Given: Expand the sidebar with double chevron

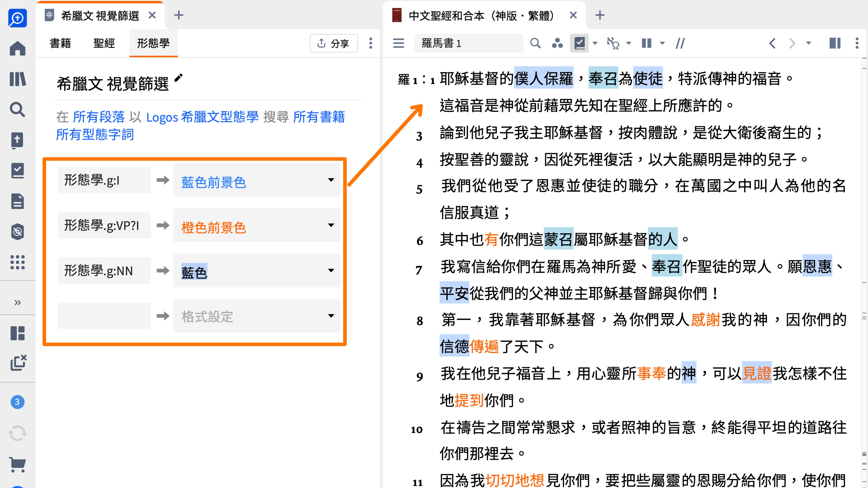Looking at the screenshot, I should 18,303.
